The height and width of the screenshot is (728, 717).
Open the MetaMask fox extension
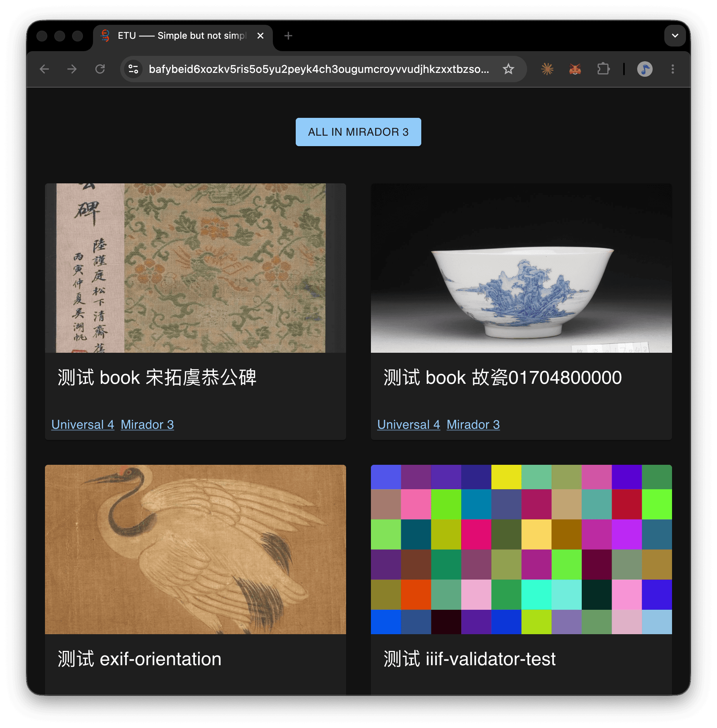[575, 69]
